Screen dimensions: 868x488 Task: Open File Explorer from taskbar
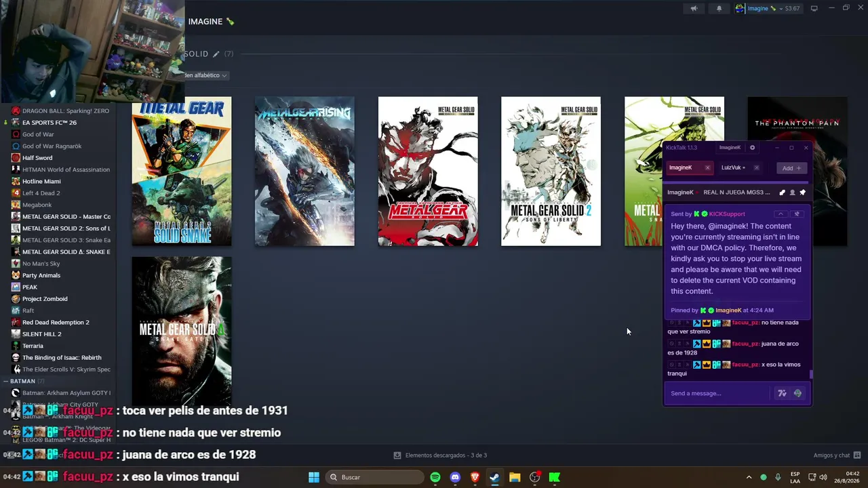[515, 477]
